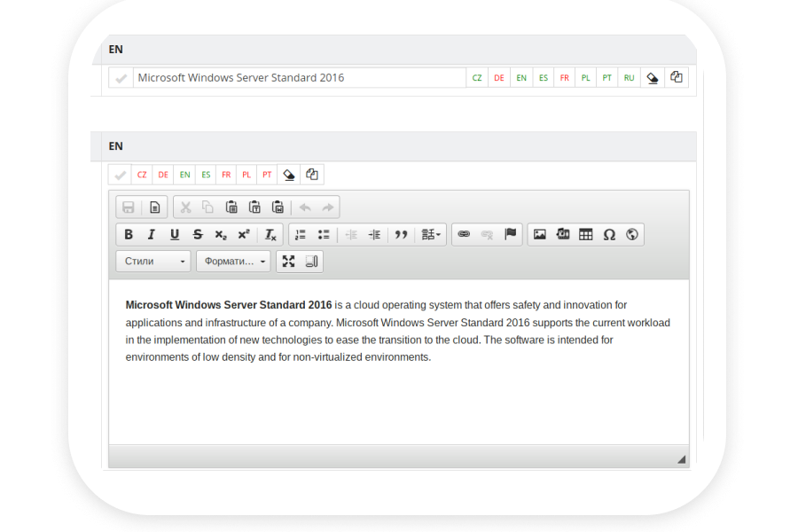Click inside the description text area

pyautogui.click(x=399, y=362)
